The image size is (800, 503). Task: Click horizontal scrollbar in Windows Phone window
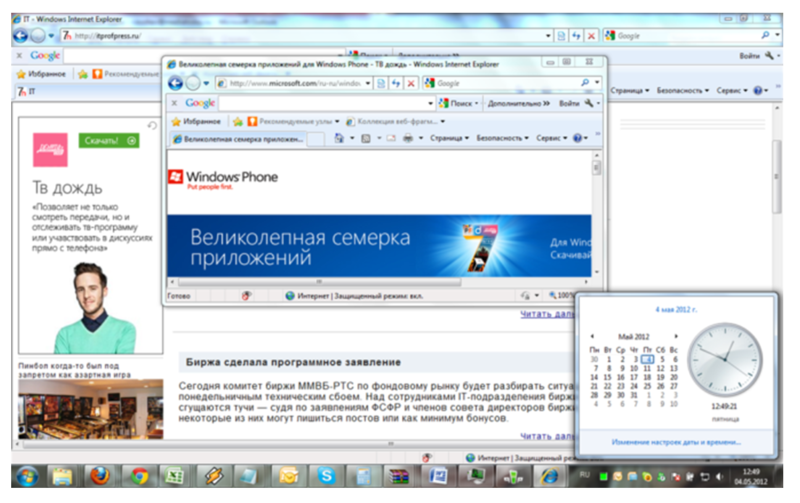coord(319,282)
